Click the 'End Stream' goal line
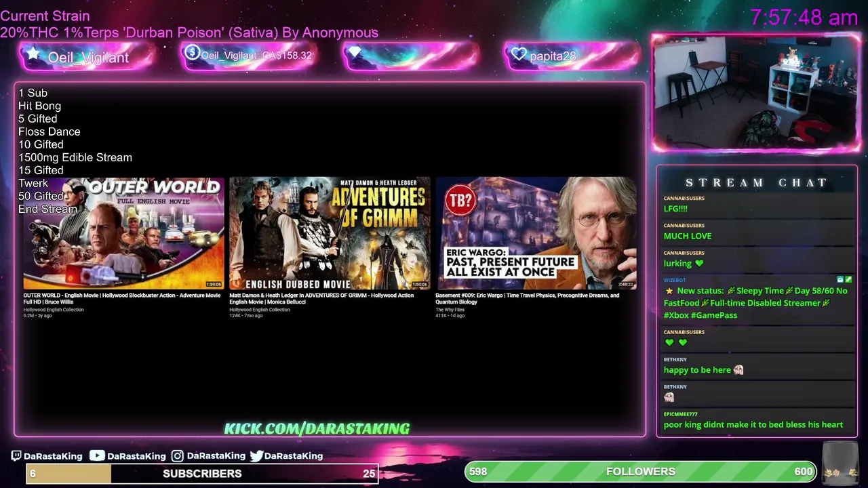868x488 pixels. pos(47,209)
